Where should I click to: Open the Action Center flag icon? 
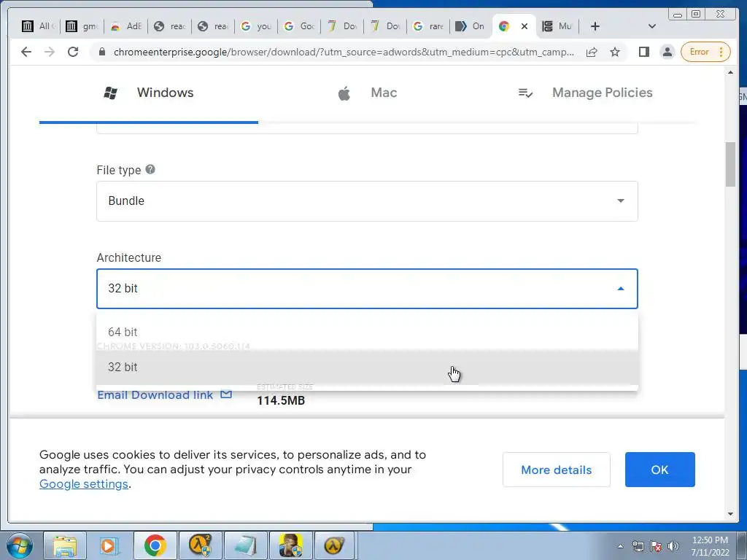pyautogui.click(x=656, y=546)
